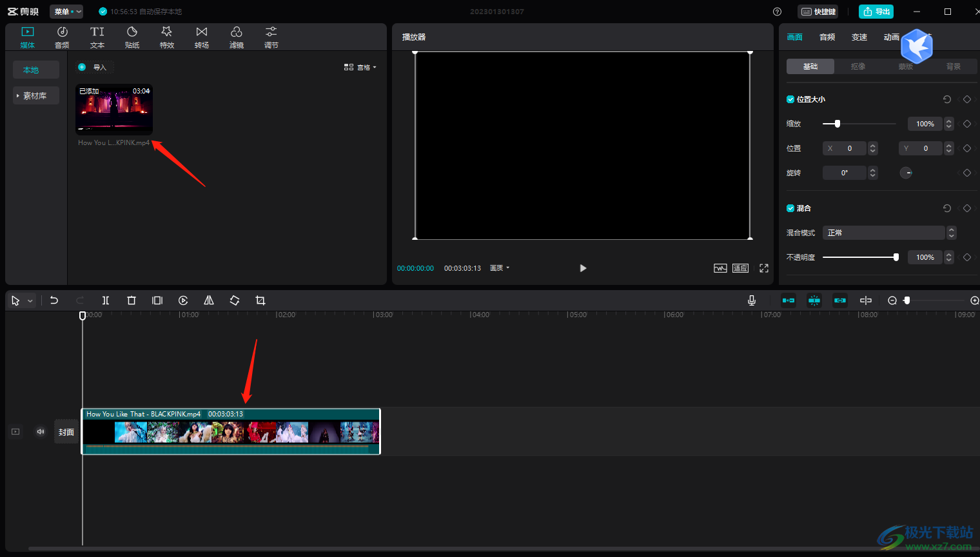Click the 缩放 slider

tap(859, 124)
